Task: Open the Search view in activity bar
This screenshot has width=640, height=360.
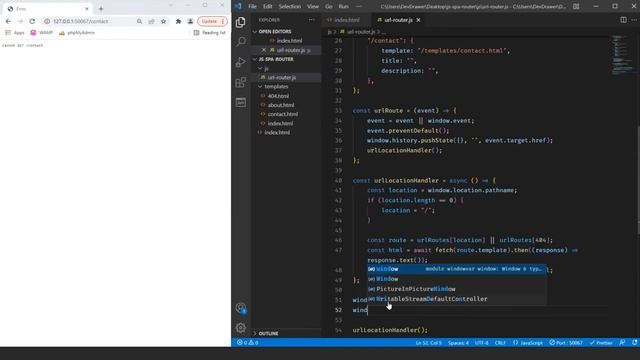Action: tap(241, 42)
